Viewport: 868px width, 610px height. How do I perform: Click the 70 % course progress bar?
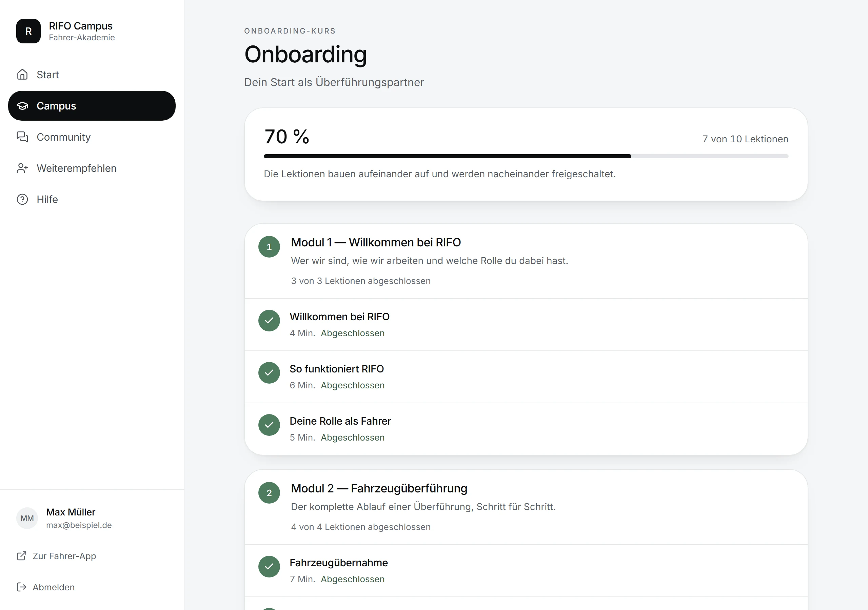coord(526,156)
